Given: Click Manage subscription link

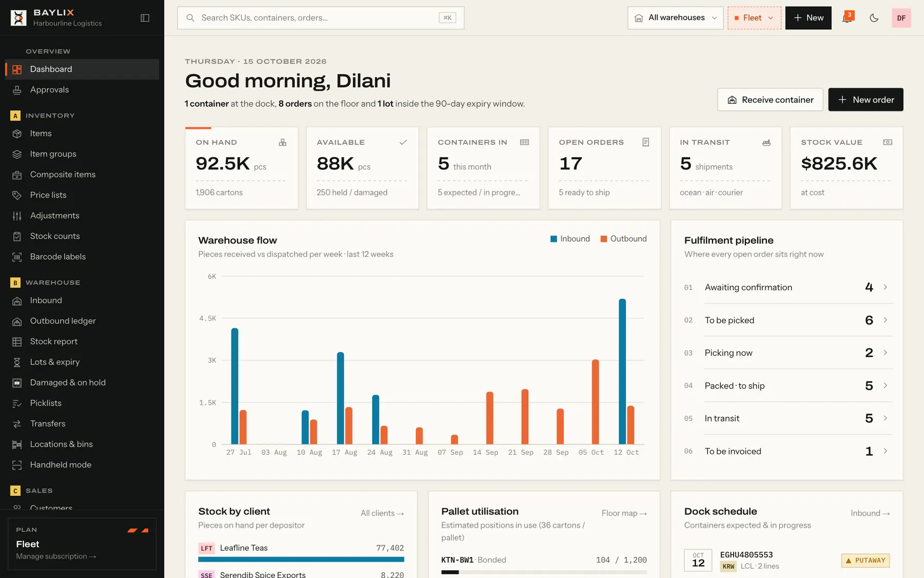Looking at the screenshot, I should [56, 556].
